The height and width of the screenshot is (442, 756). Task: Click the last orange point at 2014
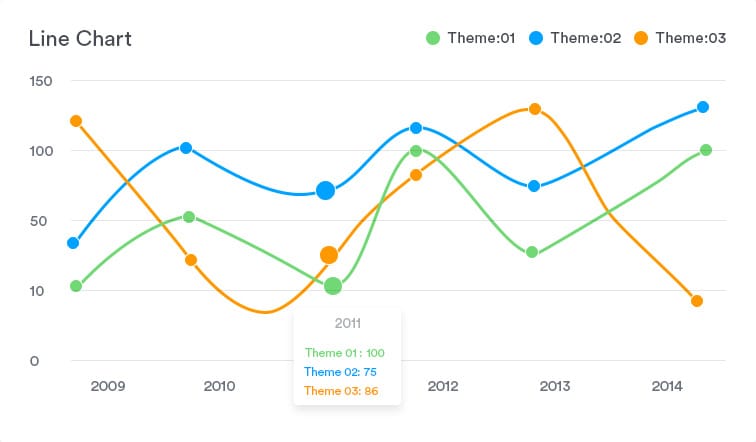click(x=697, y=301)
